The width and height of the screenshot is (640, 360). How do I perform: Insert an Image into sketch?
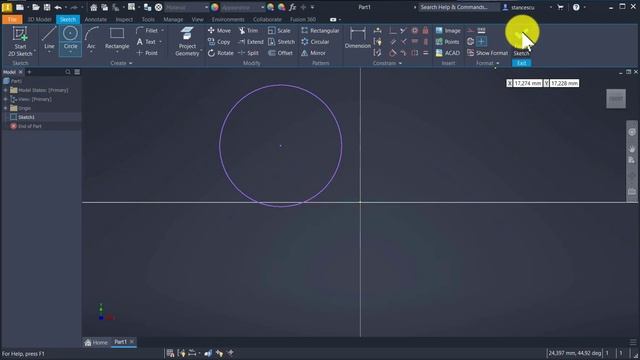448,31
